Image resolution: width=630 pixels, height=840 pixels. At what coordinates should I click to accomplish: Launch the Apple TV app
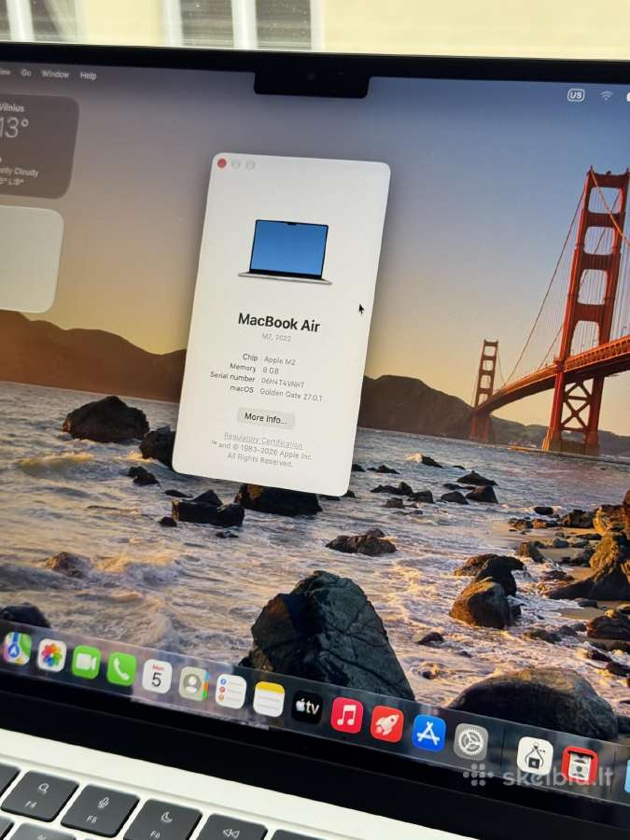coord(307,707)
